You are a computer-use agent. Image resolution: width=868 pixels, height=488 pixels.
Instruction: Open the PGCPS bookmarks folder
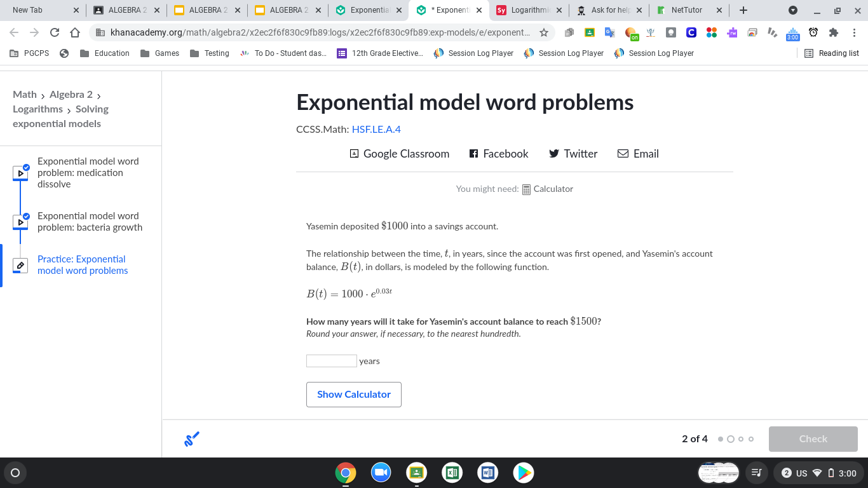pyautogui.click(x=30, y=53)
